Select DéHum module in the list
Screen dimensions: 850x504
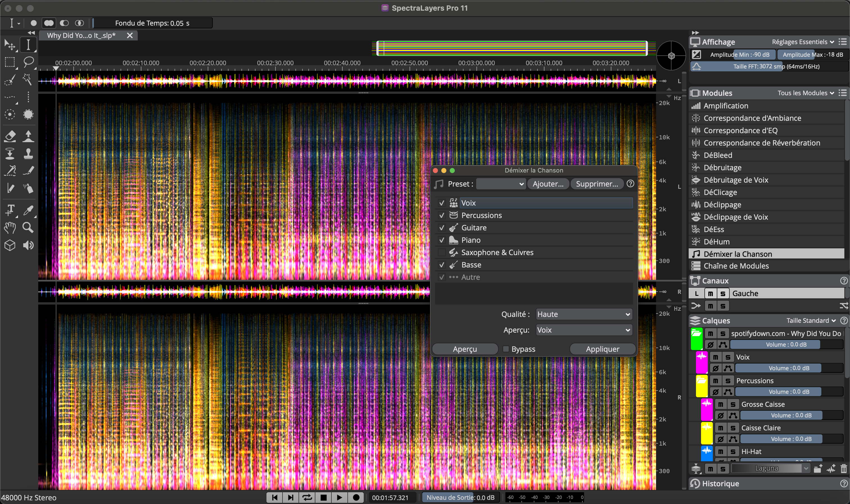pyautogui.click(x=716, y=242)
